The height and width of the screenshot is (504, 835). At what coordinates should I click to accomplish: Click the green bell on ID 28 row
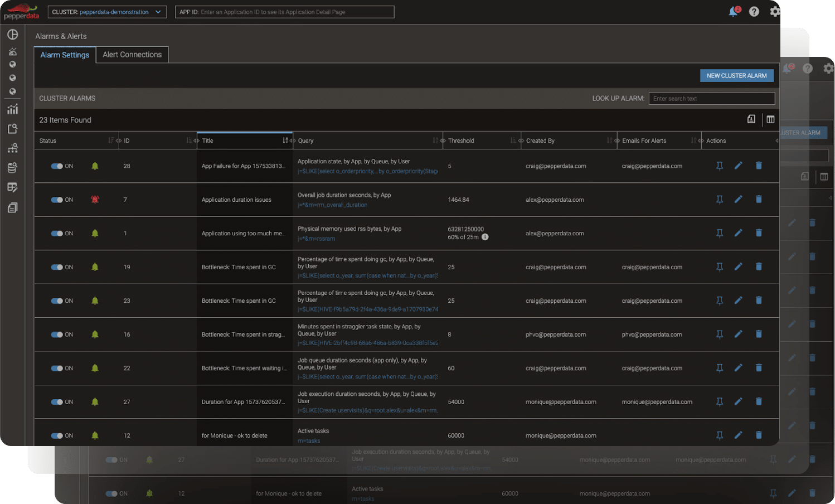[x=95, y=166]
